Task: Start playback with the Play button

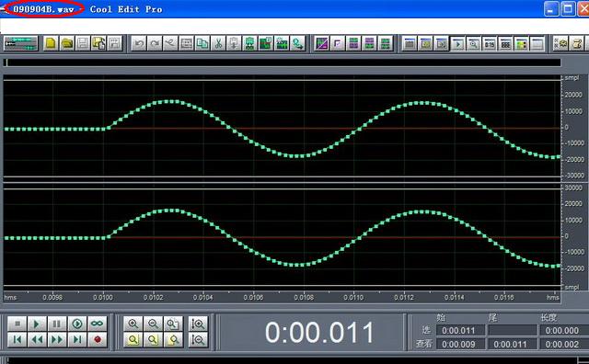Action: [x=37, y=324]
